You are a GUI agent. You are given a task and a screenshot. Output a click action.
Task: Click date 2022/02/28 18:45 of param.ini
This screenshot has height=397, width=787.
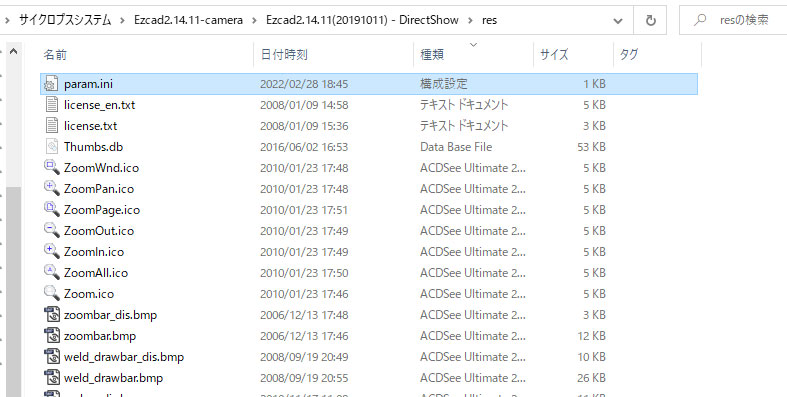[x=304, y=84]
